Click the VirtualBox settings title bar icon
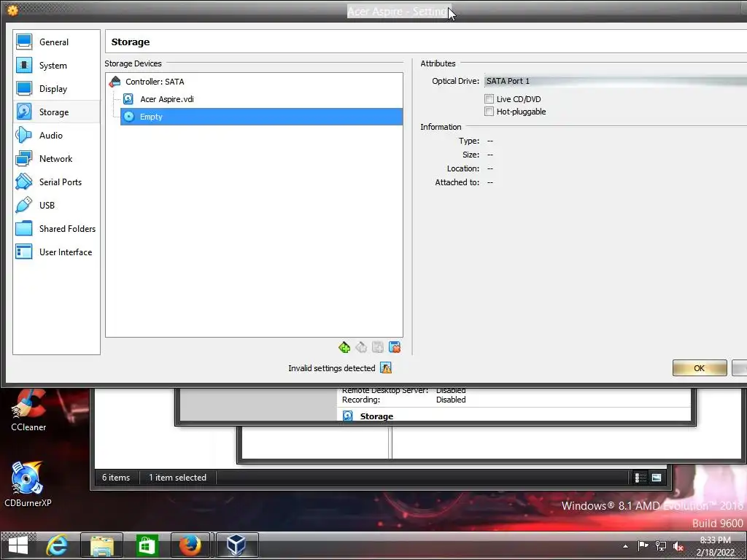This screenshot has height=560, width=747. [x=12, y=10]
